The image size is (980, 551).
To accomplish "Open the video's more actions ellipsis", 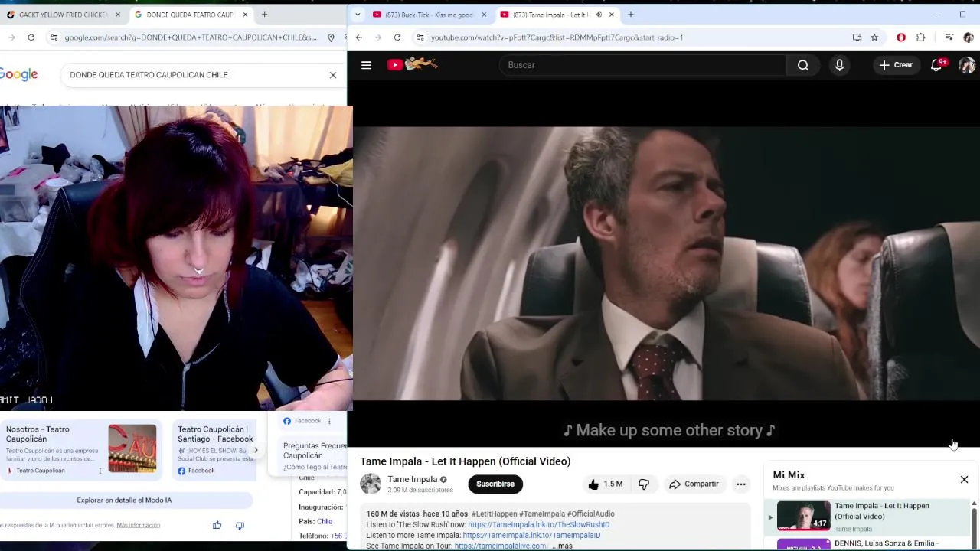I will [740, 484].
